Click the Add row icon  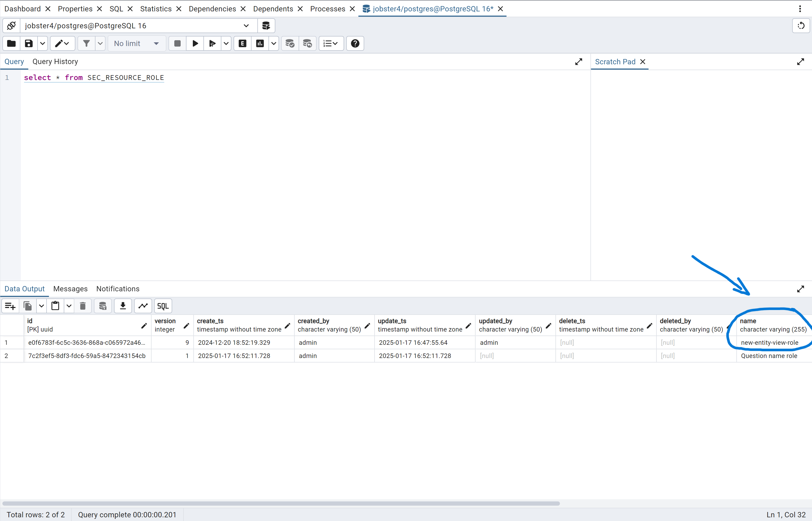pos(10,306)
